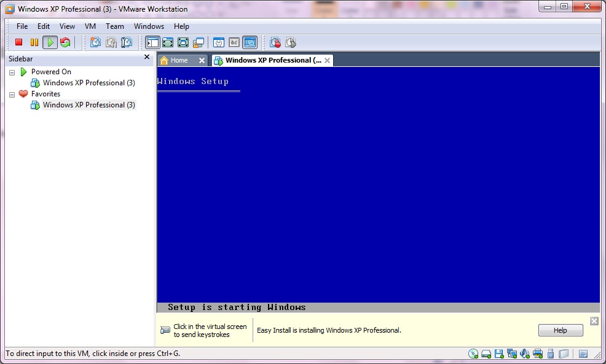Click the Unity mode toolbar icon
Image resolution: width=606 pixels, height=364 pixels.
point(199,42)
